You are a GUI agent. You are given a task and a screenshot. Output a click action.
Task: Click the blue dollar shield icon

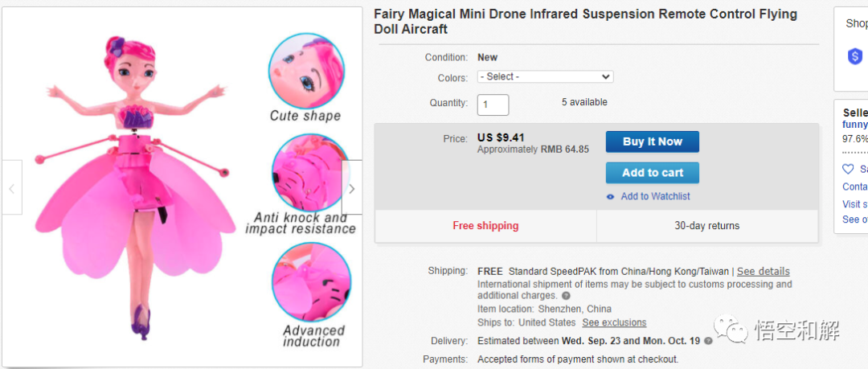[x=855, y=56]
